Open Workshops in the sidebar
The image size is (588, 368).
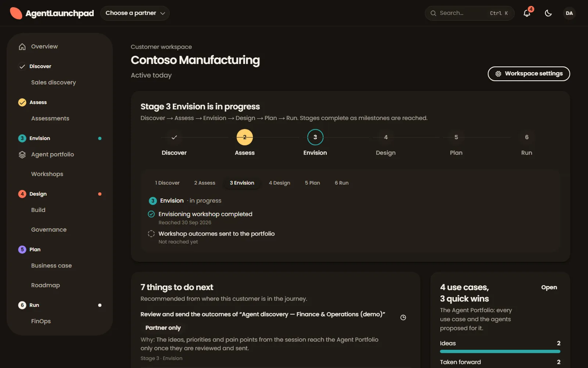(x=47, y=174)
